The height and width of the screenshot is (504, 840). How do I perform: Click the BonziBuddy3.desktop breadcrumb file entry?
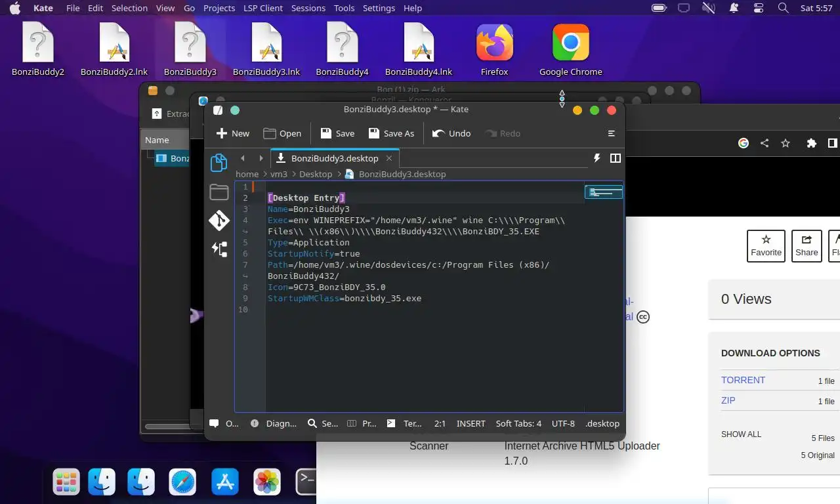[x=395, y=174]
